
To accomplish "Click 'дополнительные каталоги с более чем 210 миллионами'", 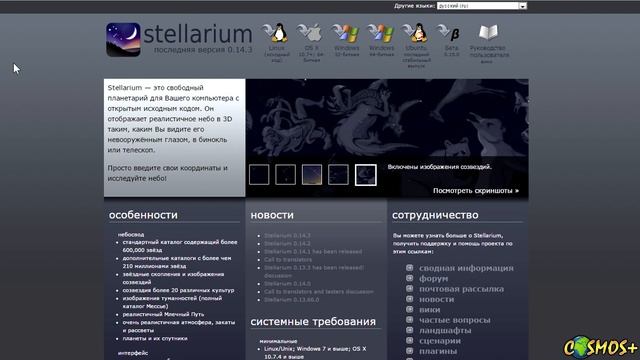I will click(x=177, y=262).
